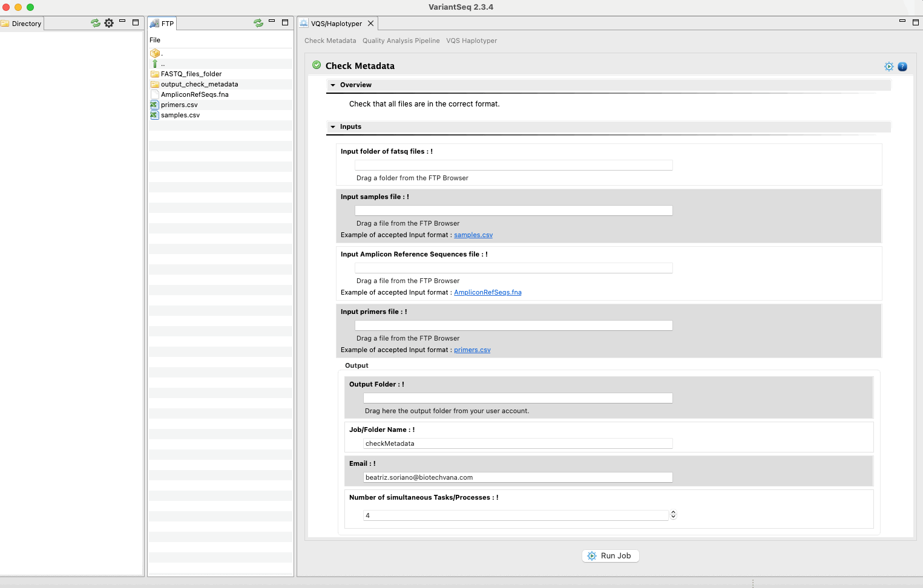Maximize the FTP panel
The image size is (923, 588).
click(x=285, y=22)
